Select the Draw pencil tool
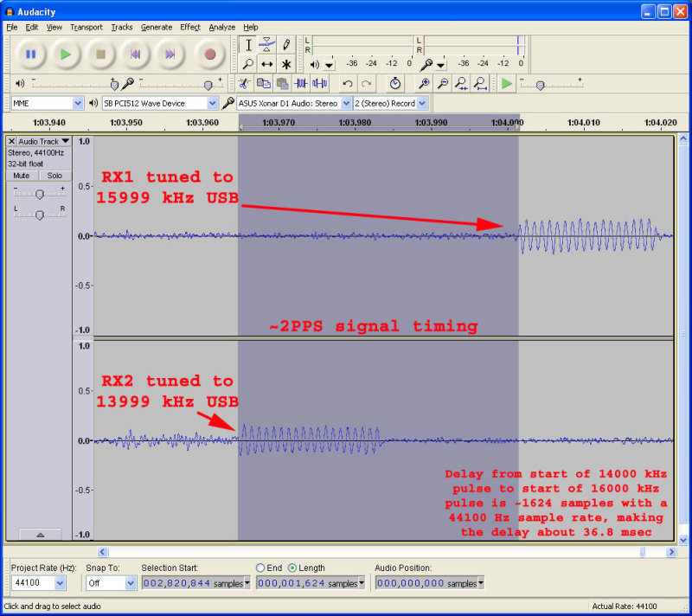The width and height of the screenshot is (692, 616). 286,45
